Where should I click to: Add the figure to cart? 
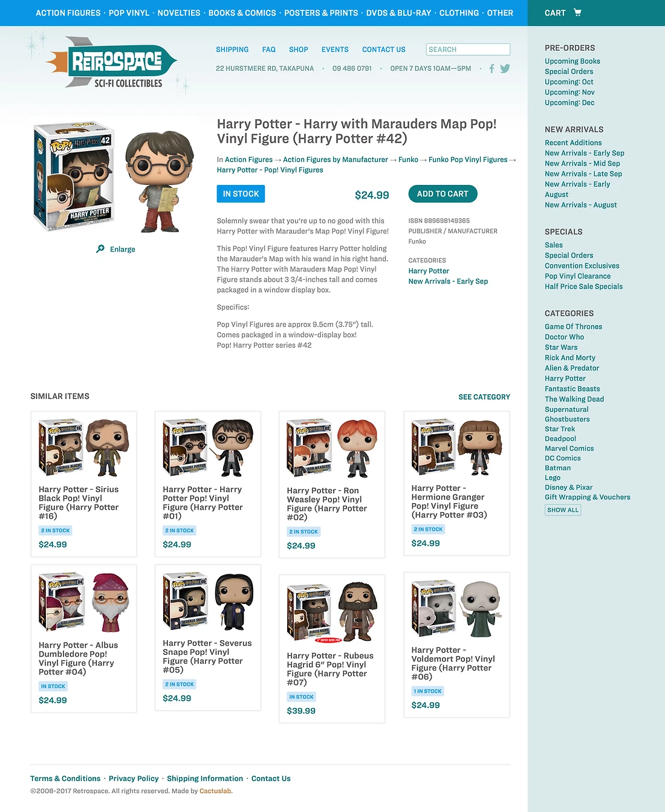point(443,194)
